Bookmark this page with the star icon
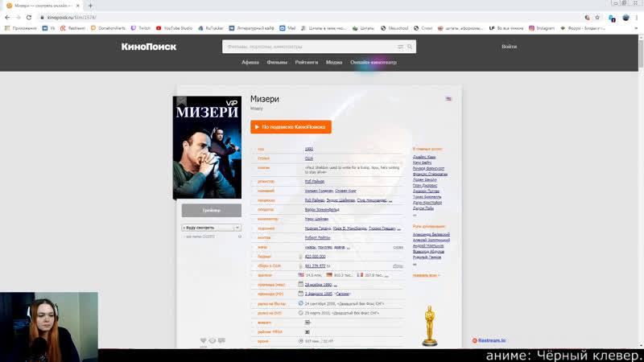Screen dimensions: 644x362 point(597,17)
